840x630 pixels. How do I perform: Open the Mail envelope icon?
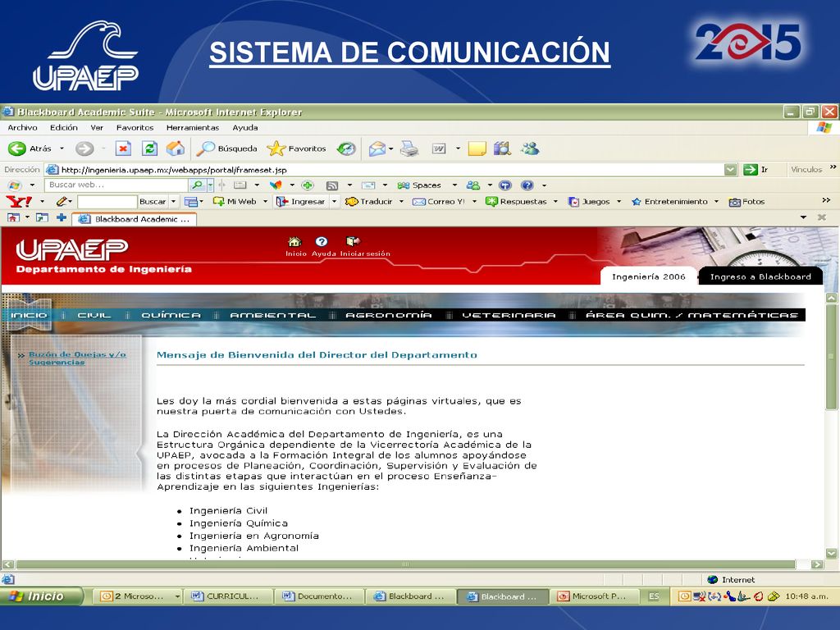click(x=377, y=148)
